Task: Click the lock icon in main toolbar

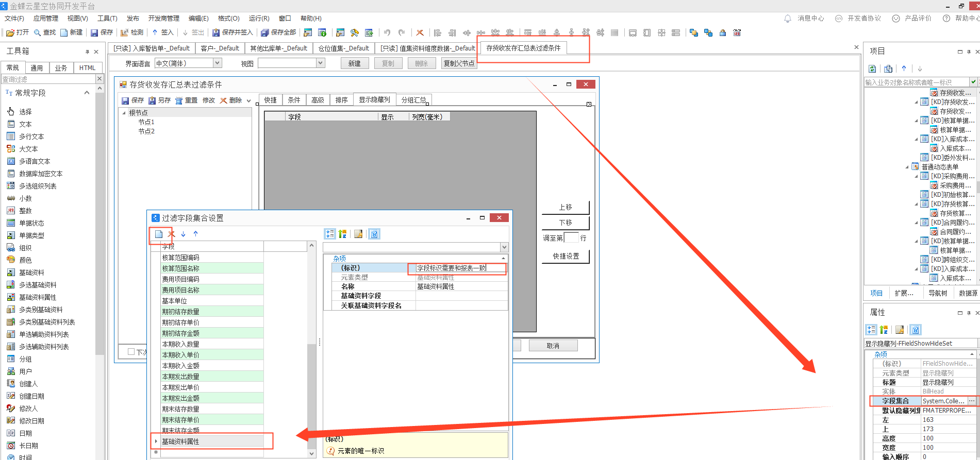Action: point(723,32)
